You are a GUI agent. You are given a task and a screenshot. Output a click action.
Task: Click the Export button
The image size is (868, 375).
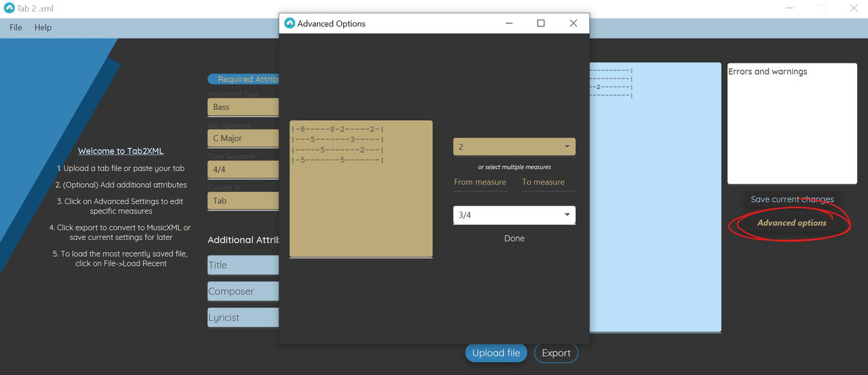[x=556, y=353]
